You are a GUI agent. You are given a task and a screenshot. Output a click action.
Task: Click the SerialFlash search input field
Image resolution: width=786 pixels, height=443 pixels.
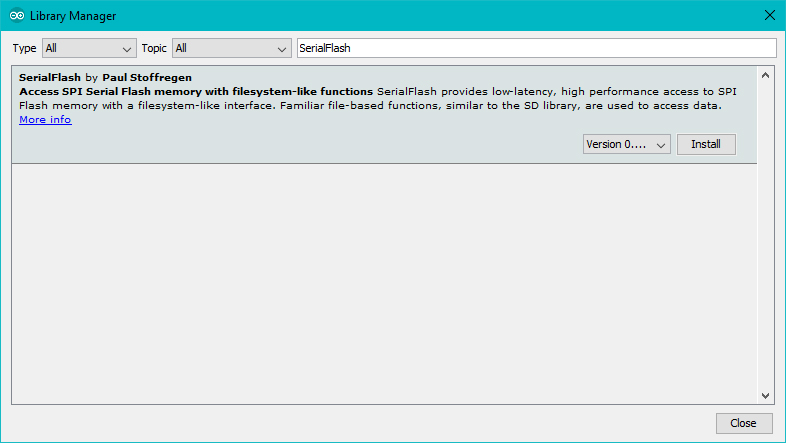click(536, 48)
